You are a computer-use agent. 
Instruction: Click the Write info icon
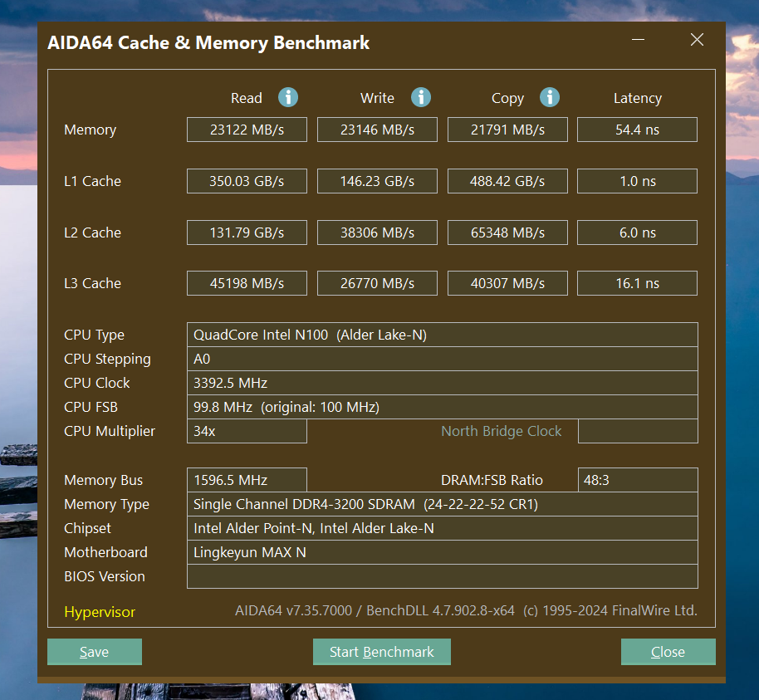[x=421, y=97]
